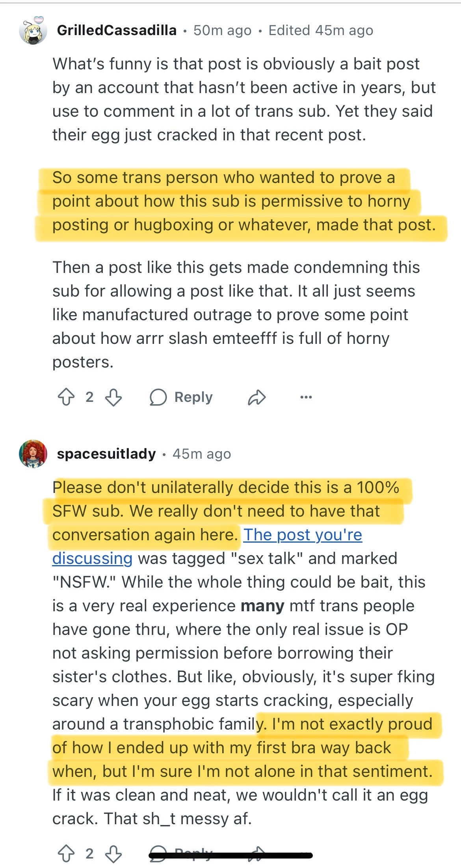Screen dimensions: 461x868
Task: Open "The post you're discussing" link
Action: click(x=302, y=535)
